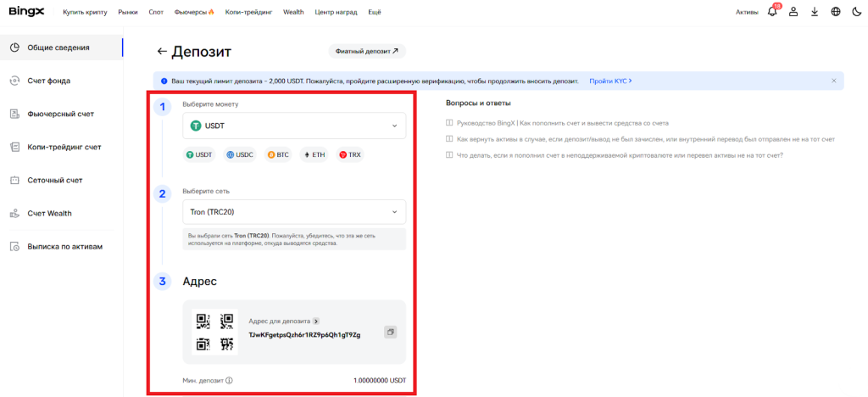Select the BTC quick coin chip
The image size is (868, 397).
click(278, 155)
